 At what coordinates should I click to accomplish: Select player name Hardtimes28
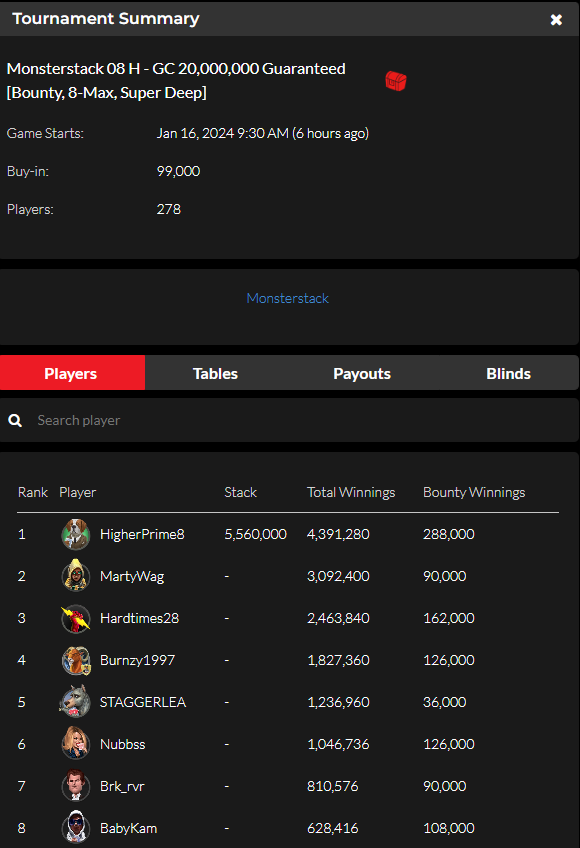140,618
